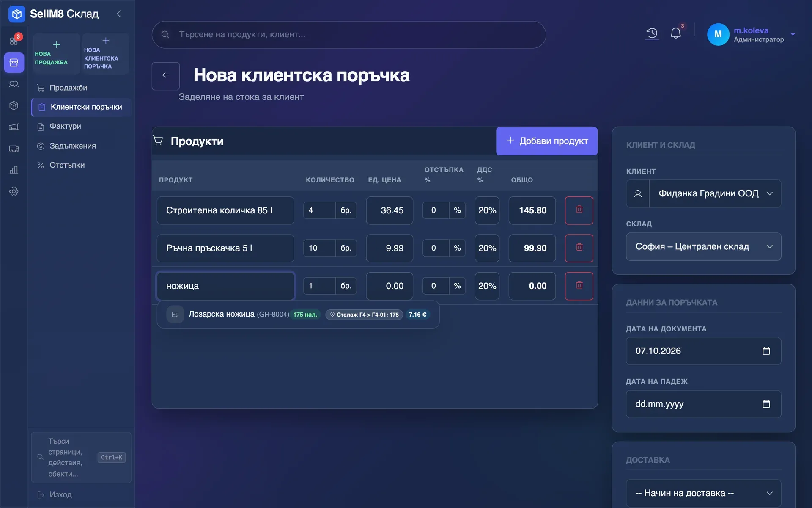Open notifications bell with badge
The height and width of the screenshot is (508, 812).
coord(676,33)
